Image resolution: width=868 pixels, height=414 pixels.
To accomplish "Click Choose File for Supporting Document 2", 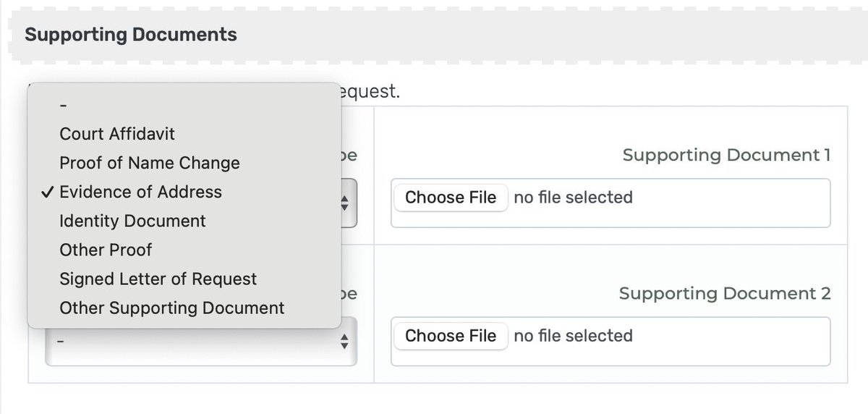I will tap(451, 335).
